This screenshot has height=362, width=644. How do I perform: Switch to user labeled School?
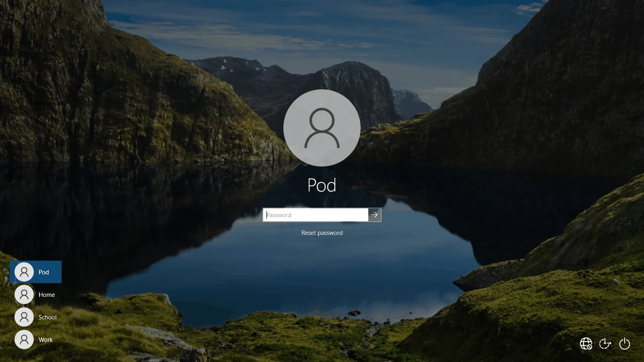(x=47, y=317)
